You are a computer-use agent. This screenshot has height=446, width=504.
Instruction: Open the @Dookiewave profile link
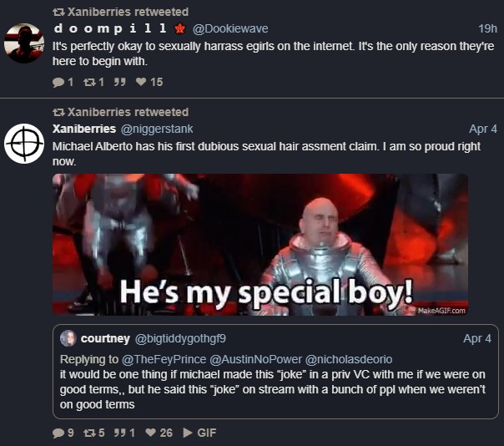[x=230, y=28]
